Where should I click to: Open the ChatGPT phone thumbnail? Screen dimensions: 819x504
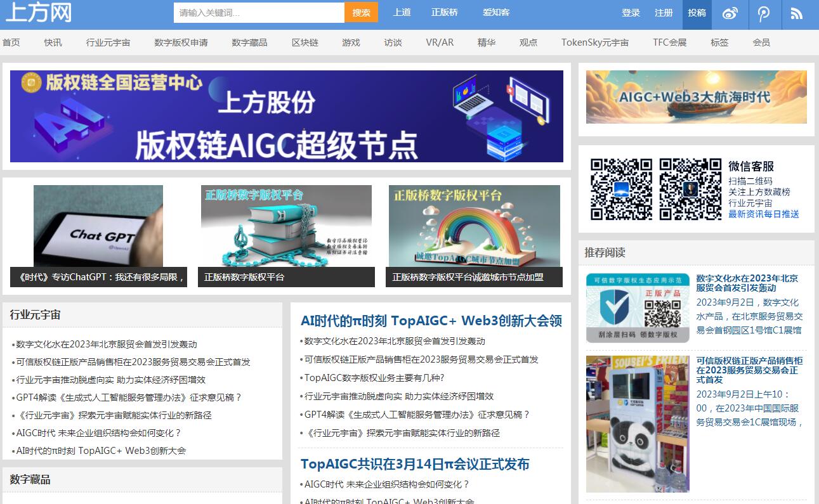98,226
